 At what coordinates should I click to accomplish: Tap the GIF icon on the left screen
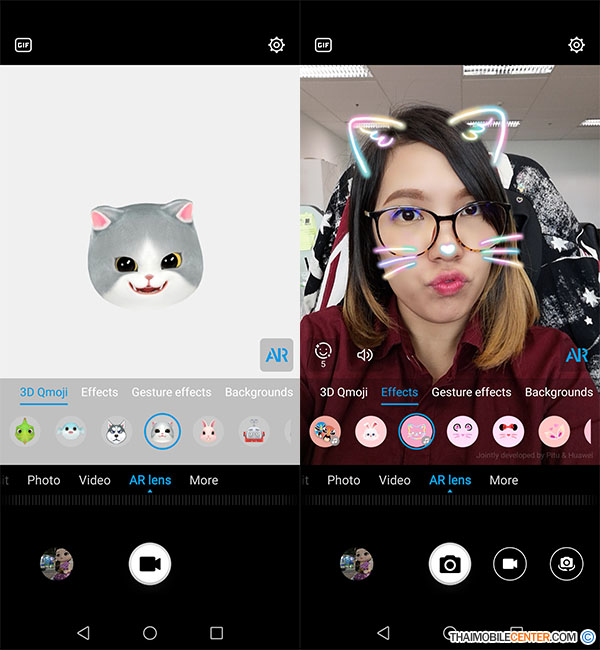click(23, 45)
